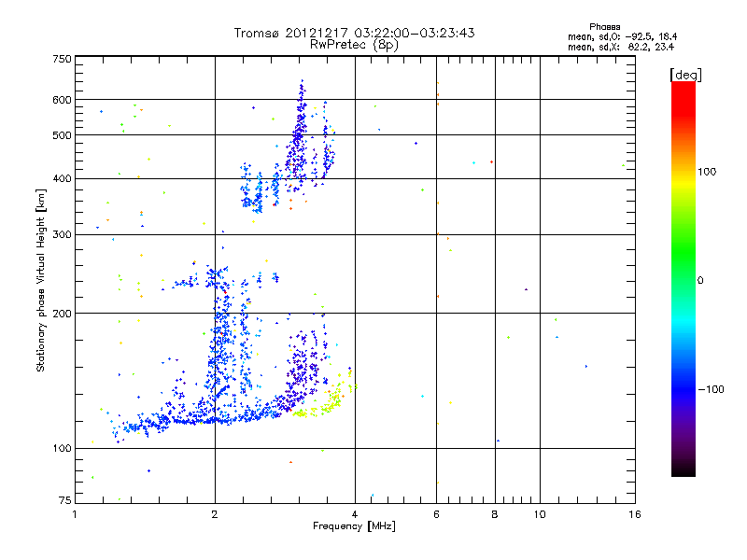Click the y-axis tick label '200'
Viewport: 747px width, 560px height.
pyautogui.click(x=62, y=314)
